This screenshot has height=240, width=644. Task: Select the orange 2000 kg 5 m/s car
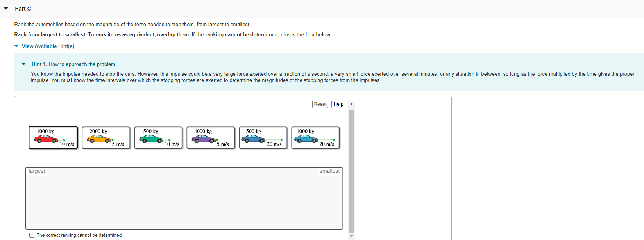coord(106,138)
